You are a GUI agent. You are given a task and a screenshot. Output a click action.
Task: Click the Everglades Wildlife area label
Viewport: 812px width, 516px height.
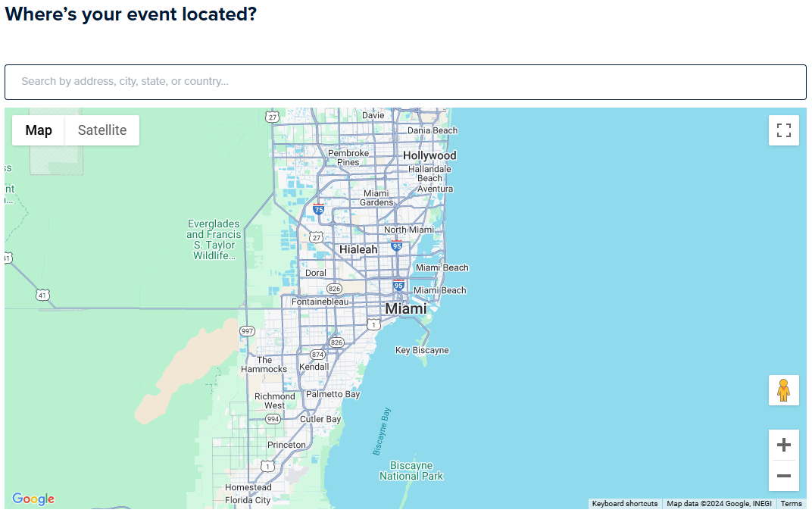[x=214, y=239]
